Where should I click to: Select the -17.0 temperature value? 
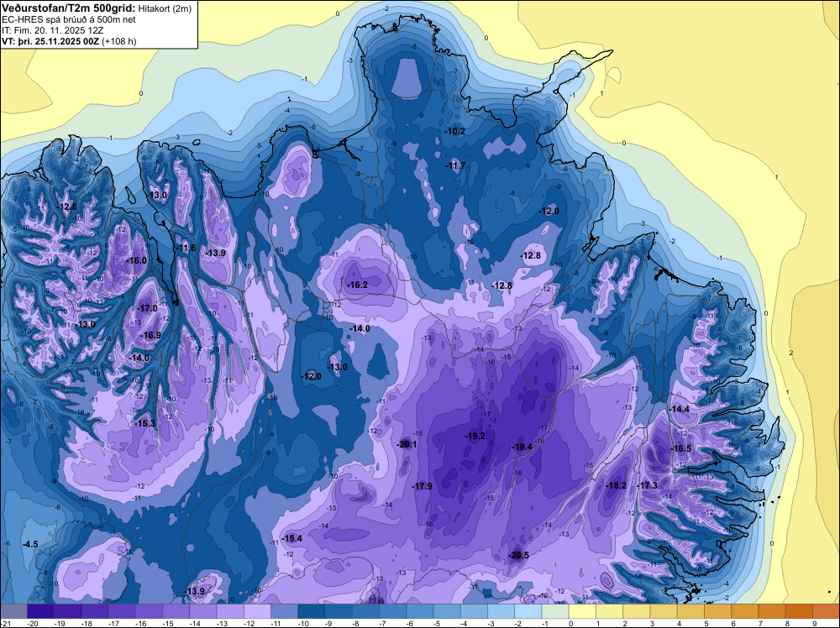148,308
